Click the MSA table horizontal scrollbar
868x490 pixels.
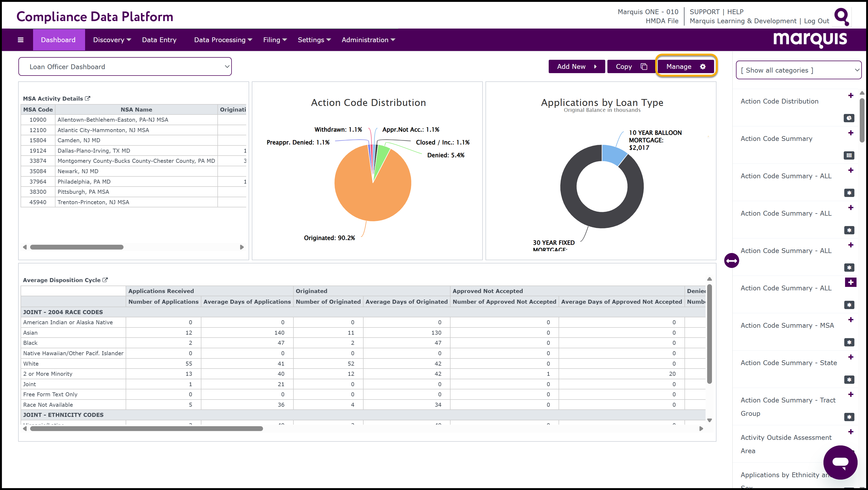(x=77, y=247)
